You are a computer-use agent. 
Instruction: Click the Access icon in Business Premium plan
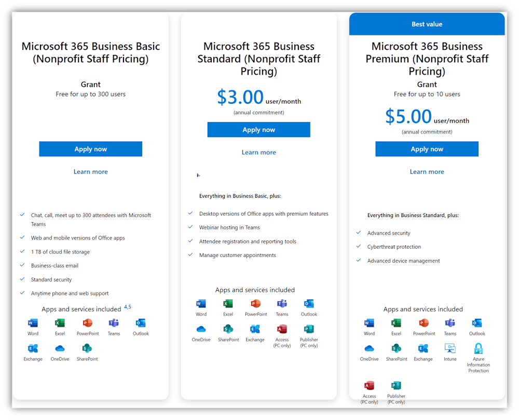(x=369, y=386)
